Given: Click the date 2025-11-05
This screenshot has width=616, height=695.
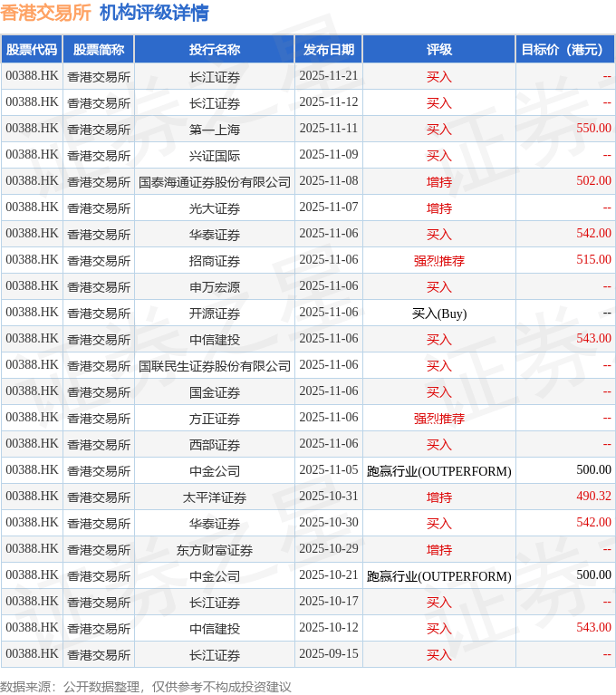Looking at the screenshot, I should [329, 469].
